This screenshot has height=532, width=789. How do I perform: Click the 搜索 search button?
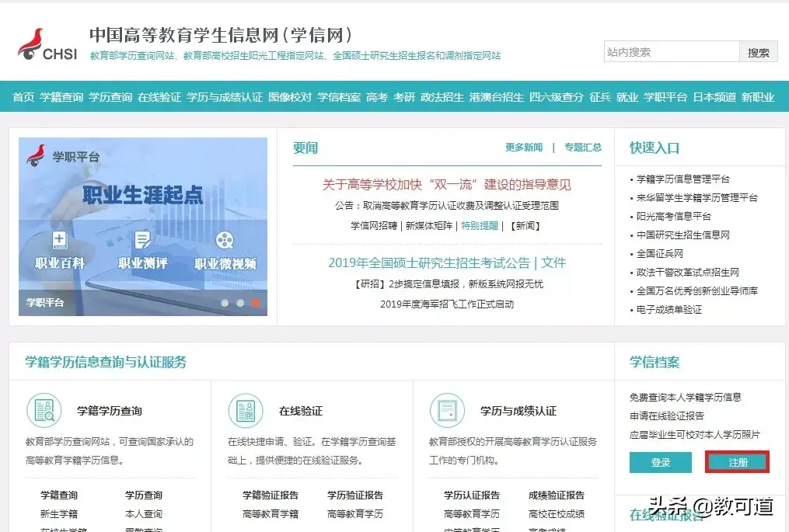758,52
